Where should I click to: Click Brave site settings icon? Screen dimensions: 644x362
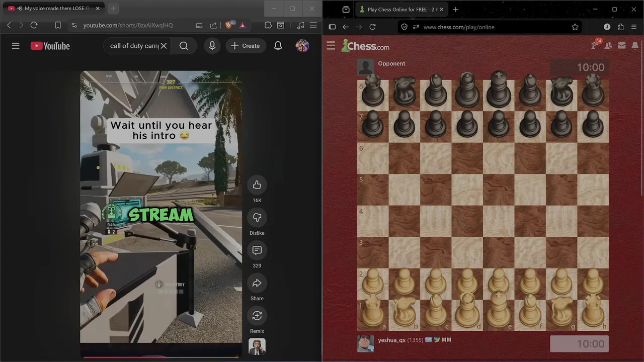click(74, 25)
